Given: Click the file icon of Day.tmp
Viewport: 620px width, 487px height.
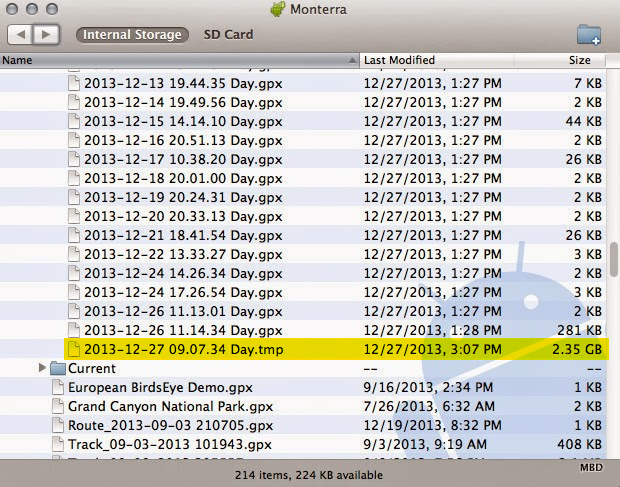Looking at the screenshot, I should 74,349.
